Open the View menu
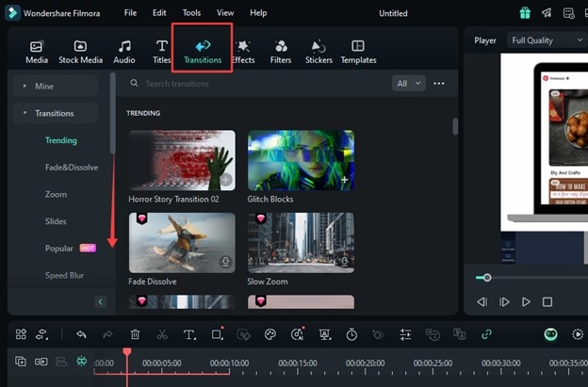This screenshot has width=588, height=387. click(225, 13)
